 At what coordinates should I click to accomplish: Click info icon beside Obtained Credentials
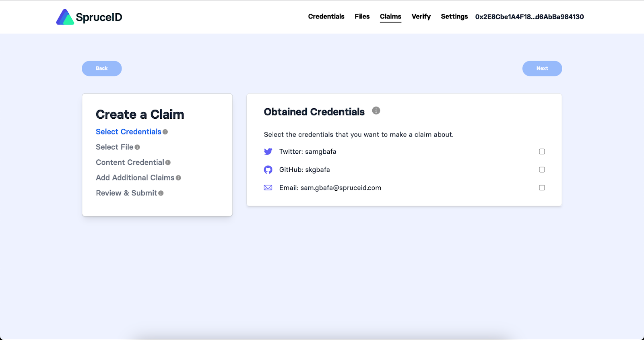click(376, 111)
